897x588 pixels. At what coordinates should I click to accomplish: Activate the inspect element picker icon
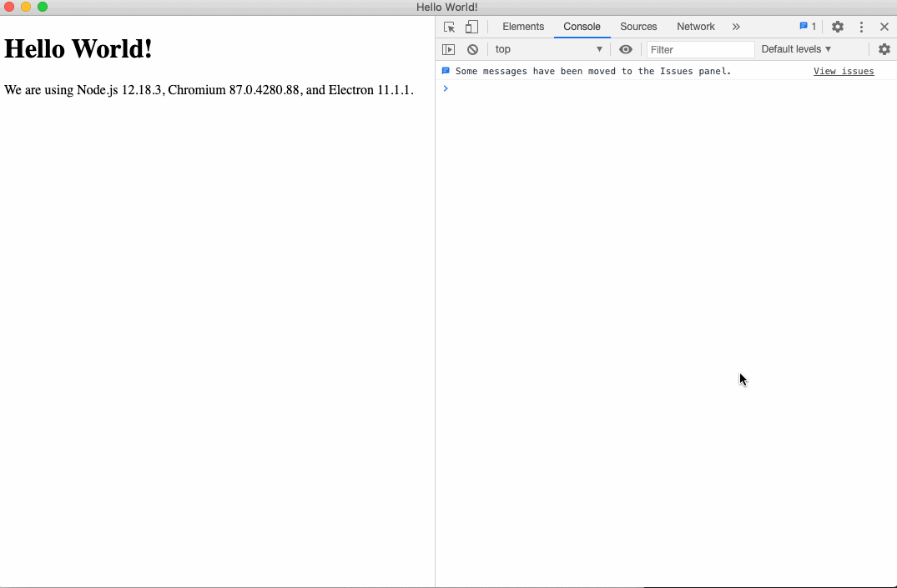click(x=449, y=27)
